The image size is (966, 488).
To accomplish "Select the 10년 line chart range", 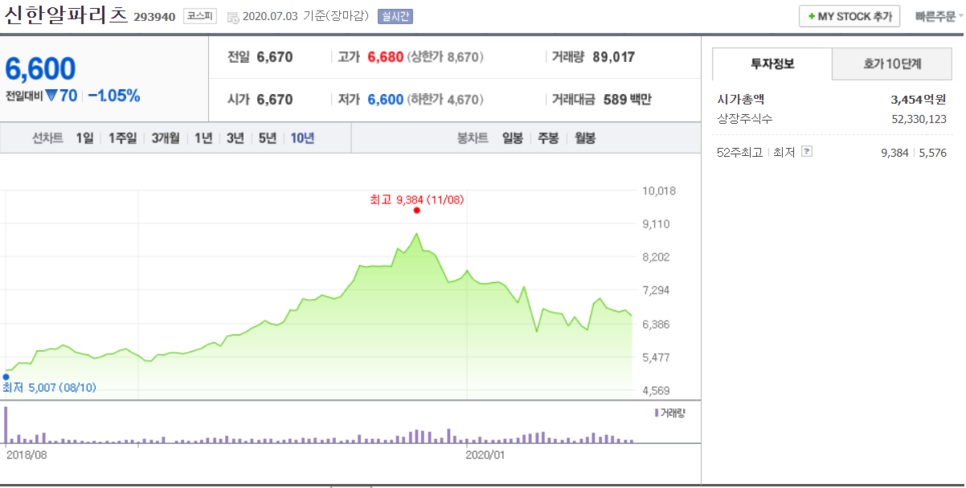I will coord(302,138).
